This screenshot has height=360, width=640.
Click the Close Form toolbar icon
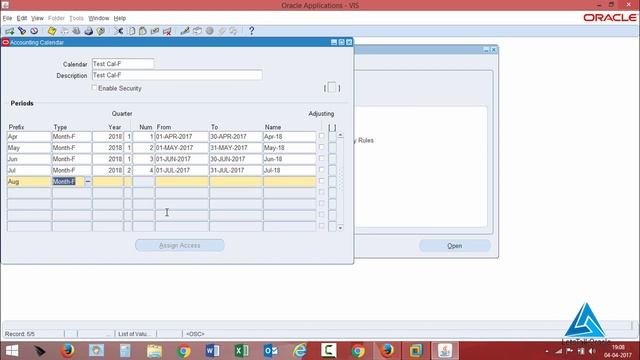pyautogui.click(x=101, y=31)
